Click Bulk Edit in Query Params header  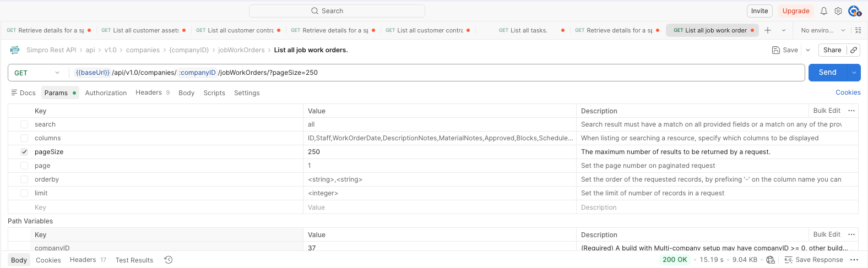coord(827,111)
